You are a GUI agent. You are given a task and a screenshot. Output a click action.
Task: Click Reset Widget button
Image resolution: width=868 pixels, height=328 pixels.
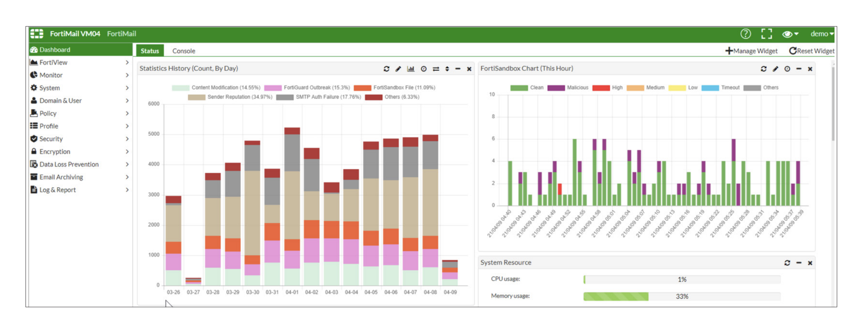812,51
